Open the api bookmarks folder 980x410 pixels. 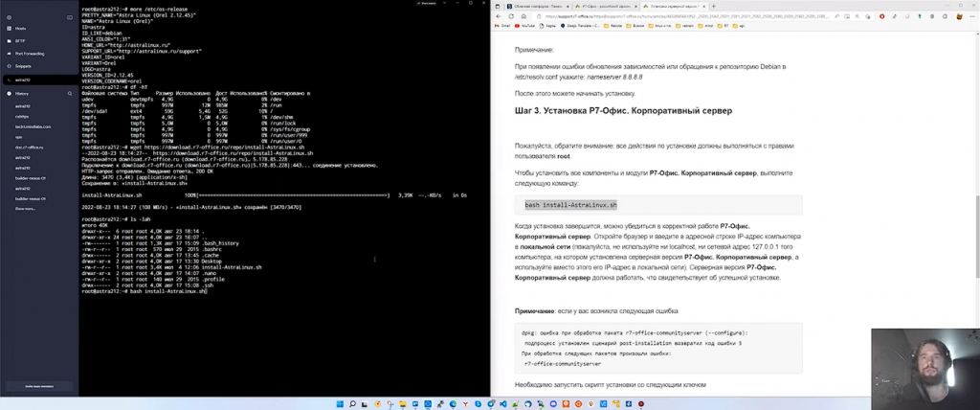point(740,26)
